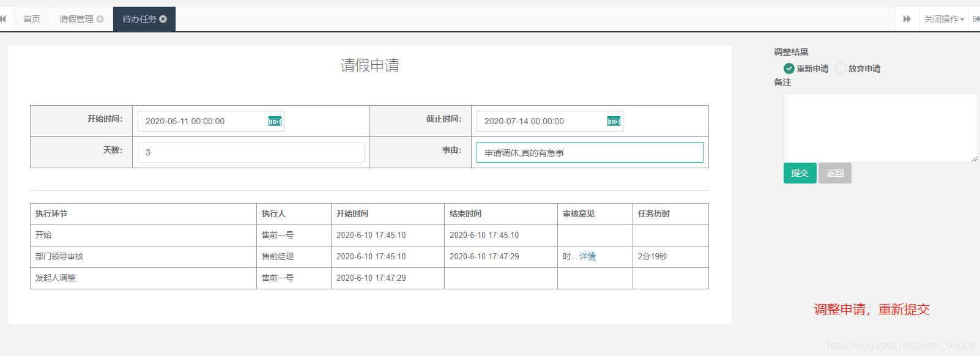980x356 pixels.
Task: Close the 请假管理 tab with its x icon
Action: click(x=100, y=19)
